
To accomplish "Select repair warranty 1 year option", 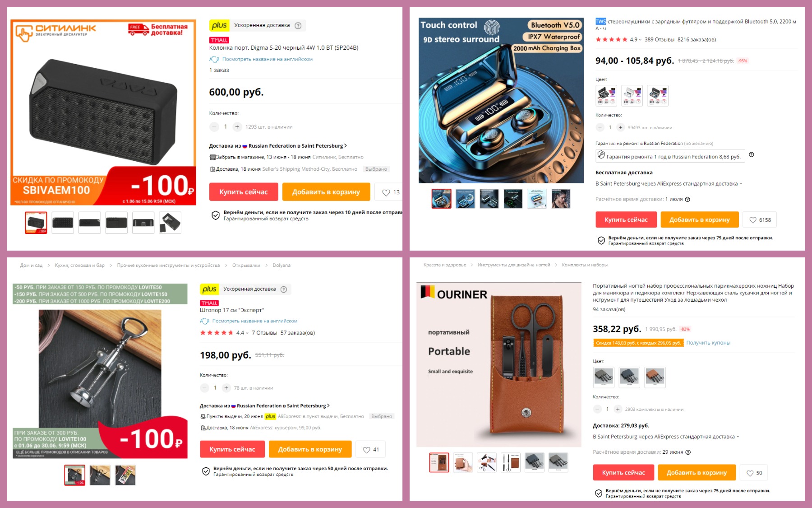I will (670, 156).
